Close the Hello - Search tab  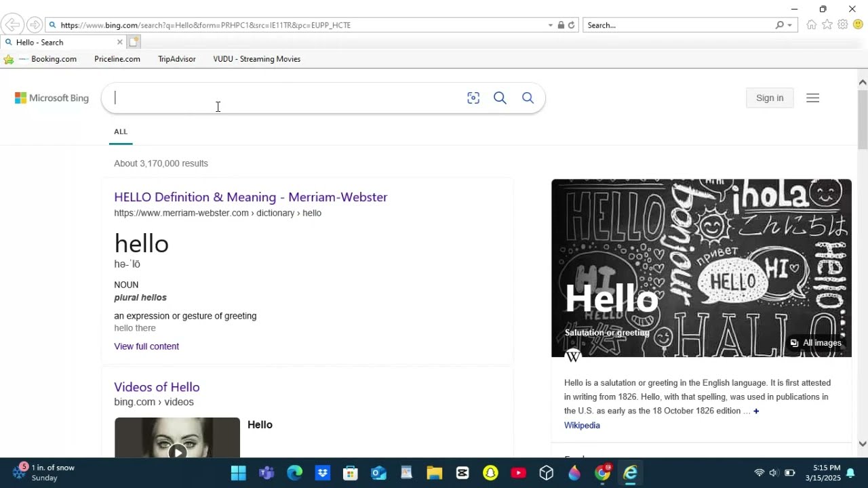120,42
